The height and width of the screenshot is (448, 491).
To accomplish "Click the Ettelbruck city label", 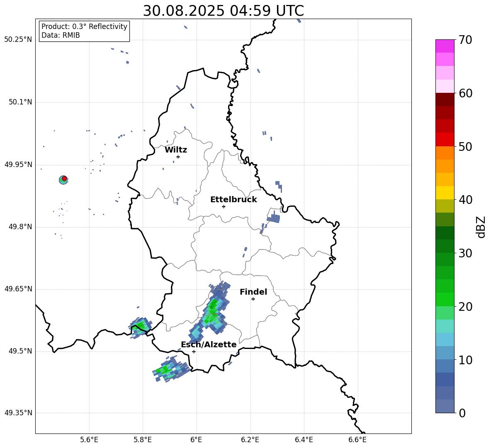I will [x=233, y=200].
